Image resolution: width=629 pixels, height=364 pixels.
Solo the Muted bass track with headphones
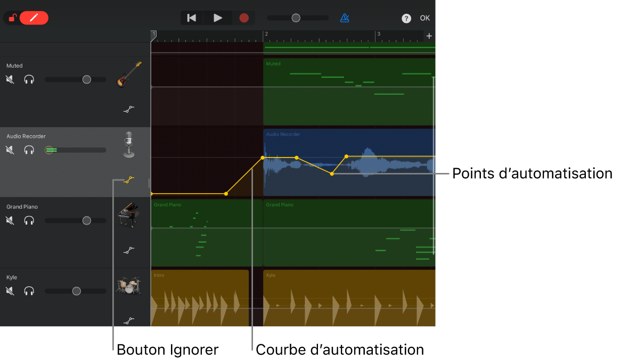[29, 79]
